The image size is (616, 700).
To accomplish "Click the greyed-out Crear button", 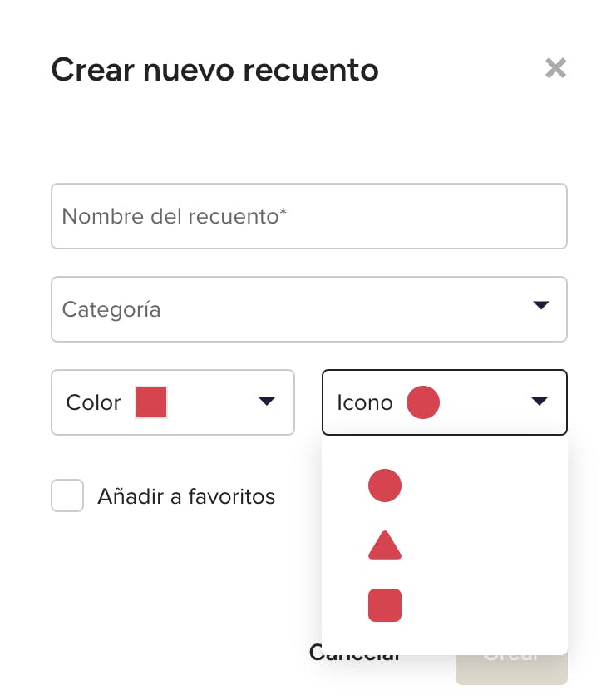I will (x=511, y=668).
